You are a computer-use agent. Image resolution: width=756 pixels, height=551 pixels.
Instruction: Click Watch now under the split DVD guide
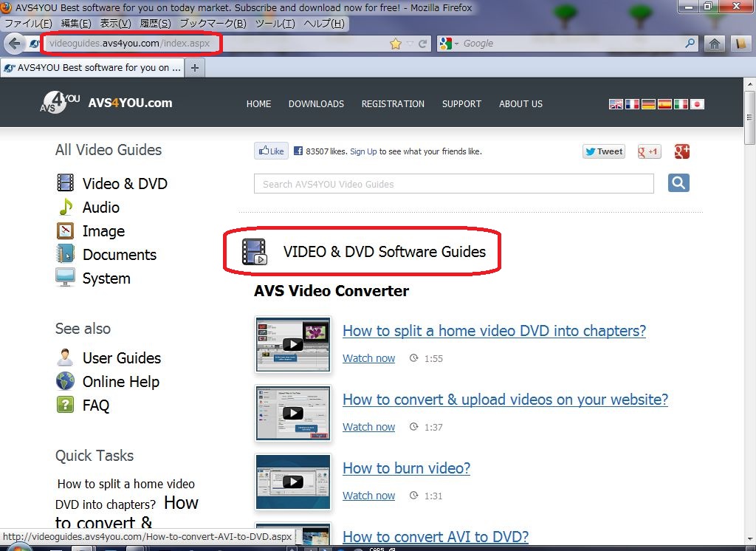click(x=368, y=357)
